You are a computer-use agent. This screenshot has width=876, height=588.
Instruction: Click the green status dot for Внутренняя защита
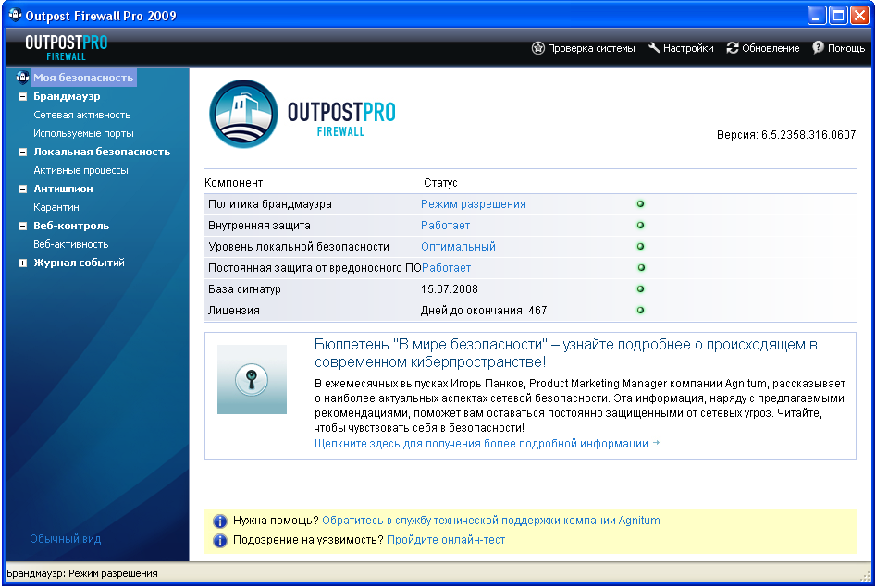coord(641,225)
